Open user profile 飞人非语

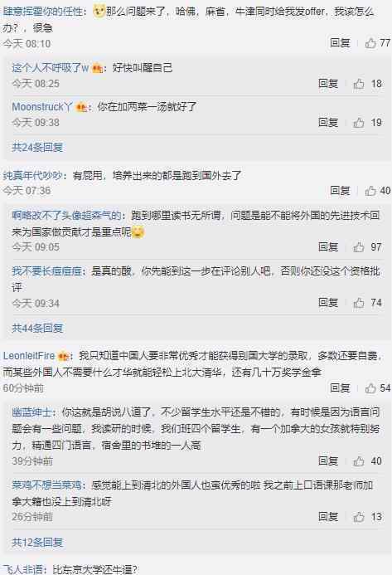point(22,569)
